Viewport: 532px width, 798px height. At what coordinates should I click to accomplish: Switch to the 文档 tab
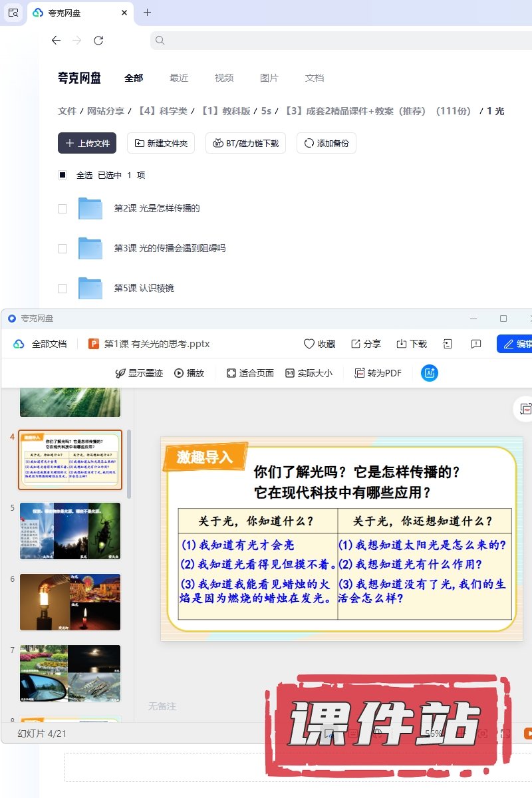point(315,78)
